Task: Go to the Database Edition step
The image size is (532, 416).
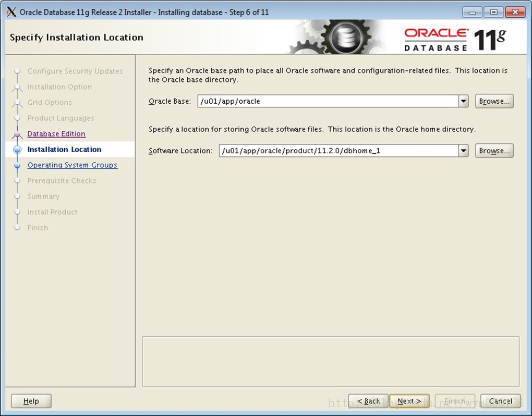Action: click(x=56, y=133)
